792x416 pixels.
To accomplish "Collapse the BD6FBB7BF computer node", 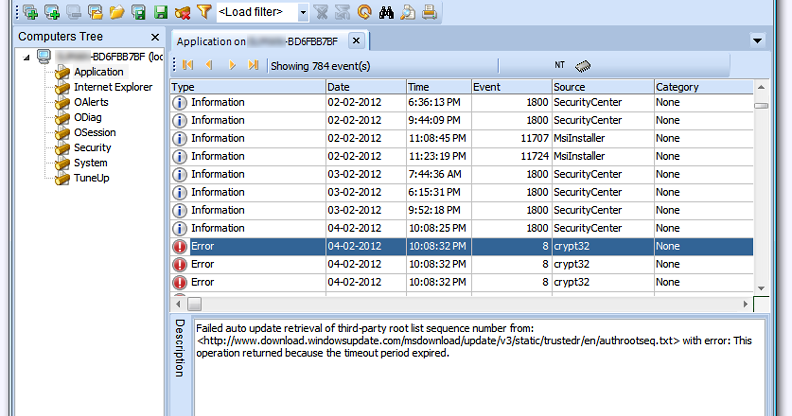I will (27, 58).
